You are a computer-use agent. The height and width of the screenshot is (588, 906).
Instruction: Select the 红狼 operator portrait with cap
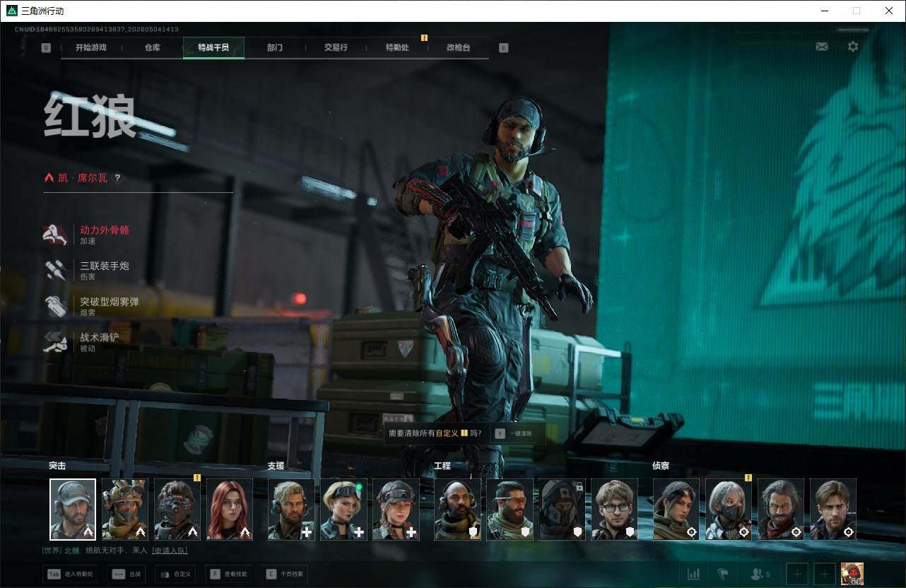(73, 510)
